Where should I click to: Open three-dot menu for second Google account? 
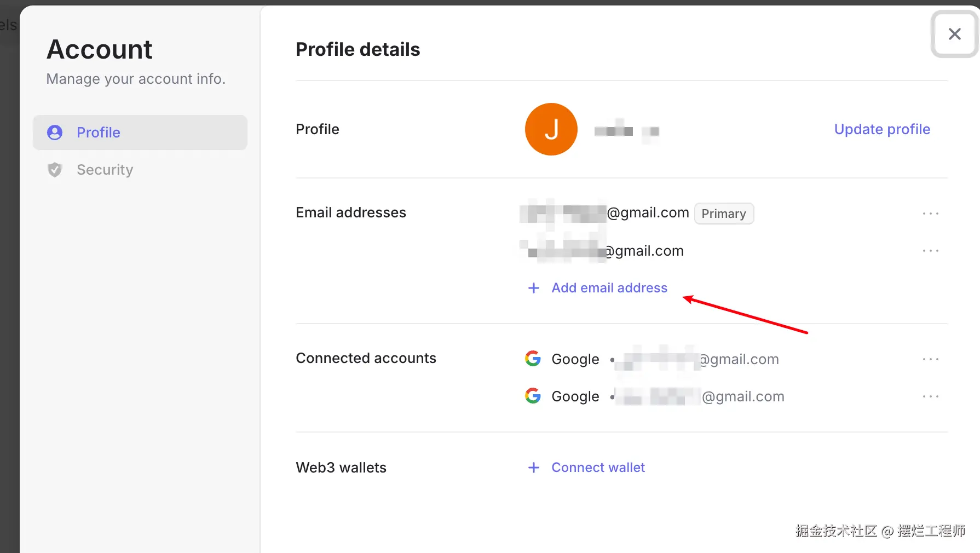[x=930, y=396]
